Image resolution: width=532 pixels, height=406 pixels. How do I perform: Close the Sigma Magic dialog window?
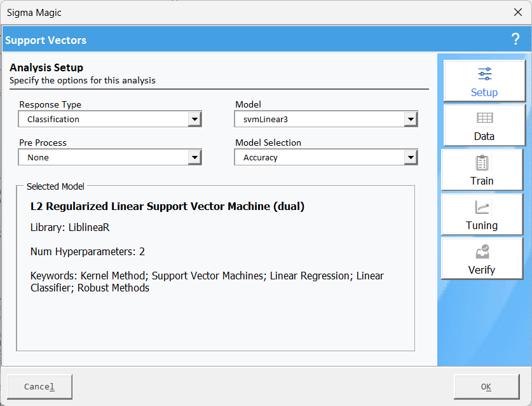tap(517, 12)
